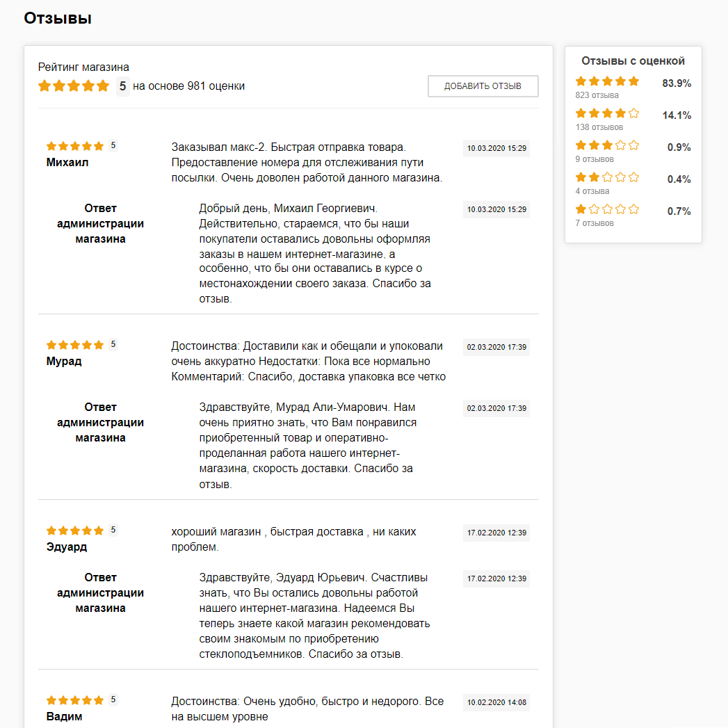The image size is (728, 728).
Task: Click the star rating on Вадим's review
Action: point(75,700)
